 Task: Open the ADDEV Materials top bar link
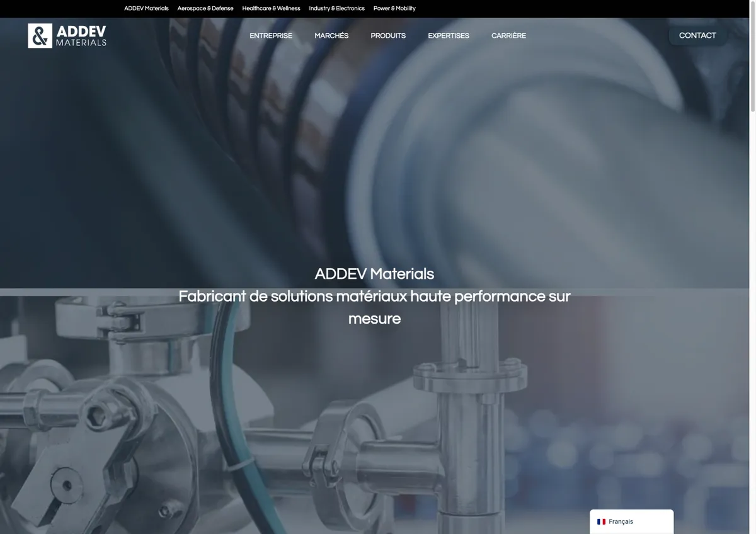(x=146, y=8)
